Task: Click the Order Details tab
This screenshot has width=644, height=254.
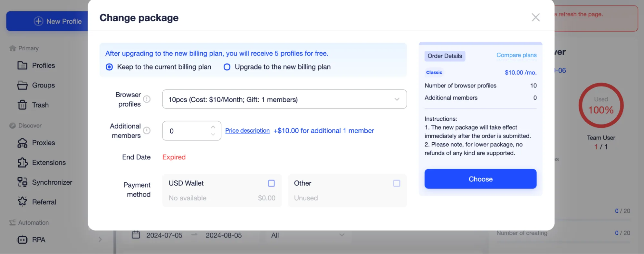Action: (445, 56)
